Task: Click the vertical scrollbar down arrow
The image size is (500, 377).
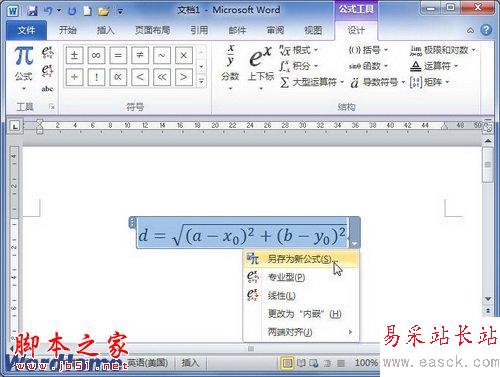Action: (488, 299)
